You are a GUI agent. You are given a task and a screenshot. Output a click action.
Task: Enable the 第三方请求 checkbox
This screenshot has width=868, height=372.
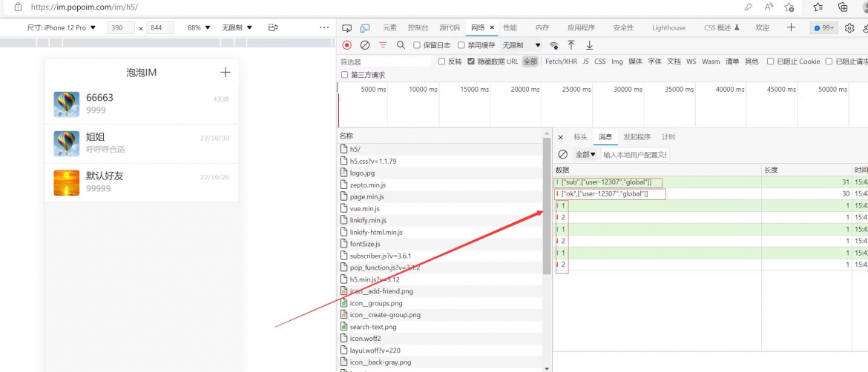345,75
